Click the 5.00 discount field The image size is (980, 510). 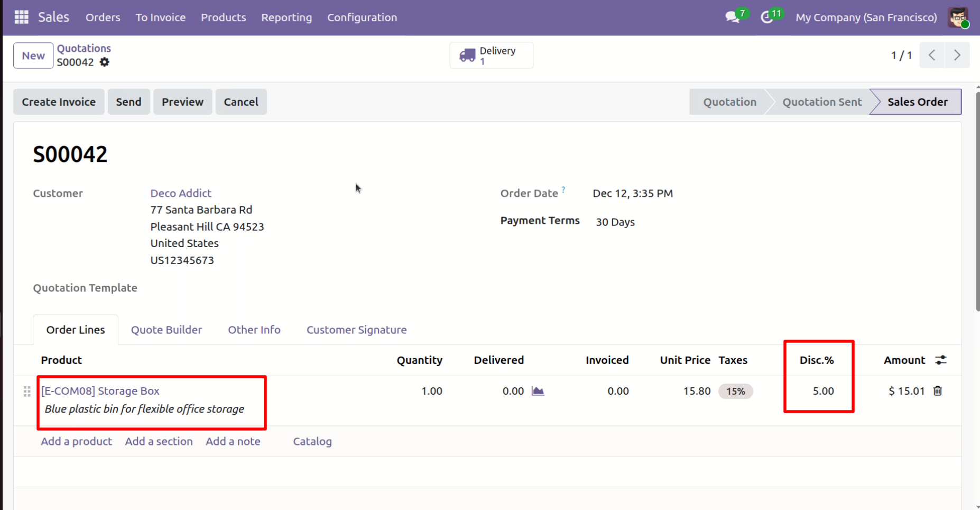point(822,391)
